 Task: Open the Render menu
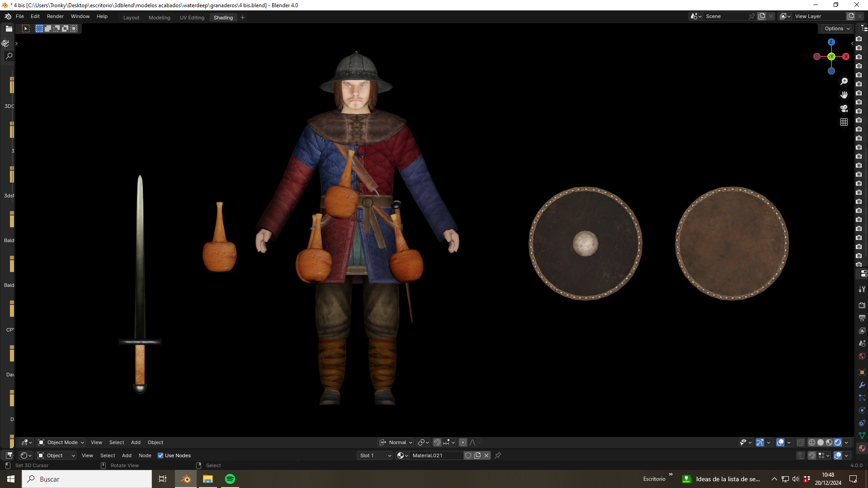click(x=55, y=16)
